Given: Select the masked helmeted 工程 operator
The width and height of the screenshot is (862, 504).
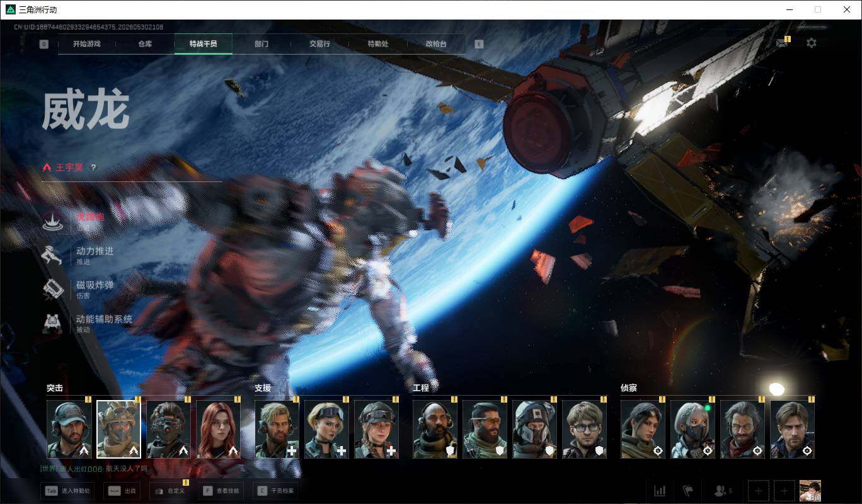Looking at the screenshot, I should pos(534,429).
